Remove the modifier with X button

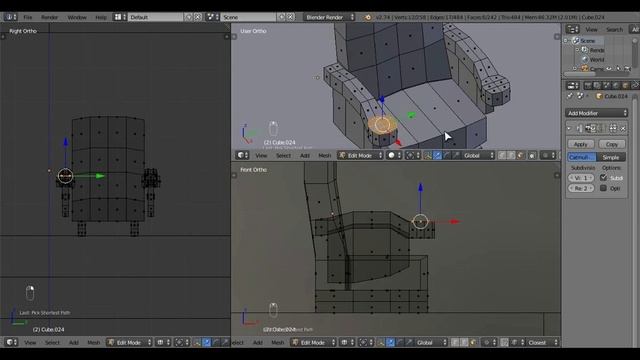[x=623, y=128]
